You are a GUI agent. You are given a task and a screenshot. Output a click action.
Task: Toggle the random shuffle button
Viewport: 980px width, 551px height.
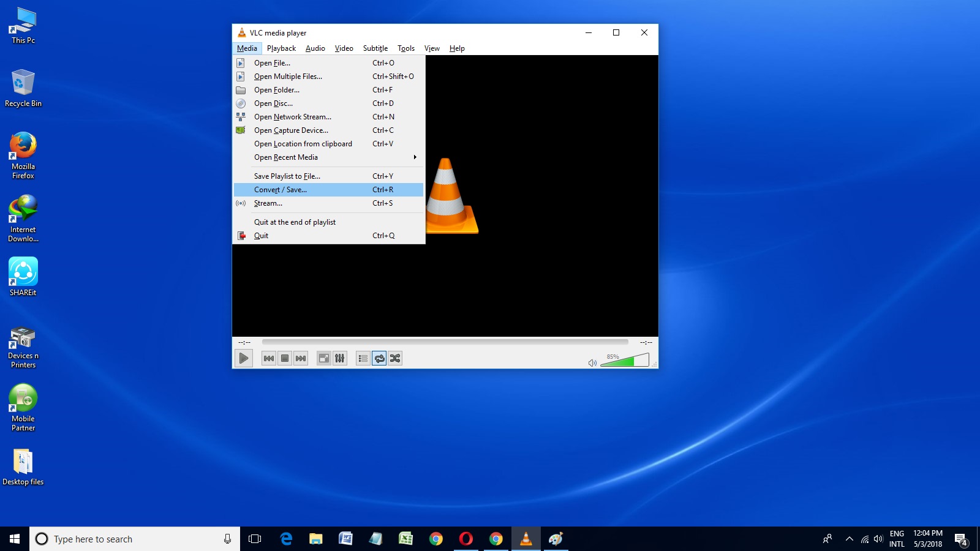395,358
